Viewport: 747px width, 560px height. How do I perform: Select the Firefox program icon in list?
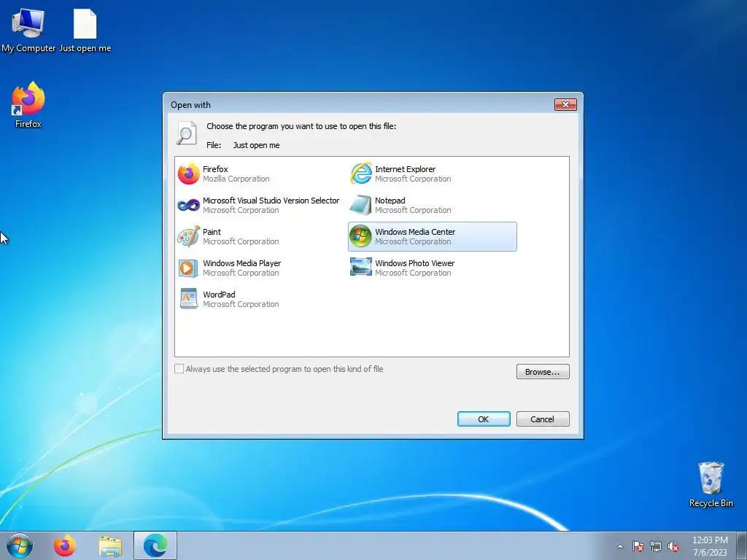tap(189, 174)
